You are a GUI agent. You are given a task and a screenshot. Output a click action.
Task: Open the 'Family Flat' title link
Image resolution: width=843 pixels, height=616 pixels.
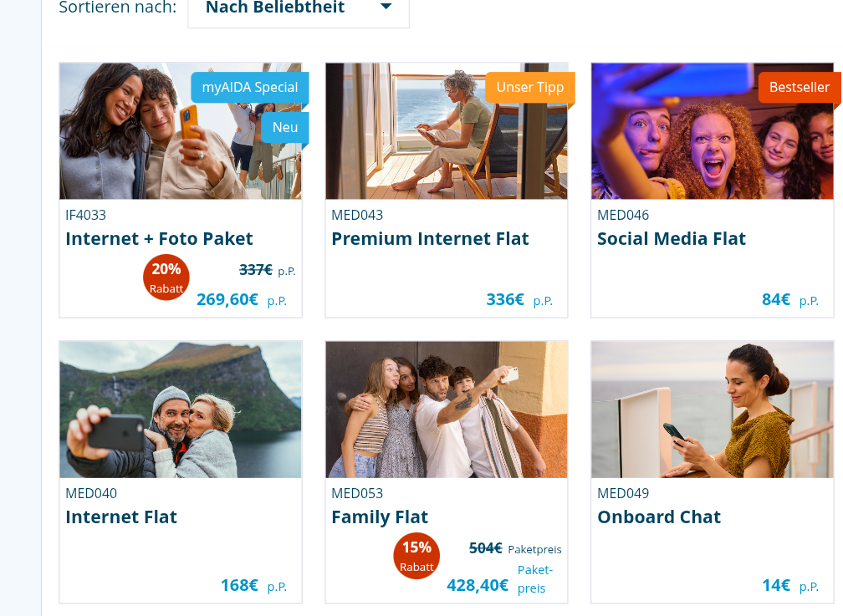point(380,517)
